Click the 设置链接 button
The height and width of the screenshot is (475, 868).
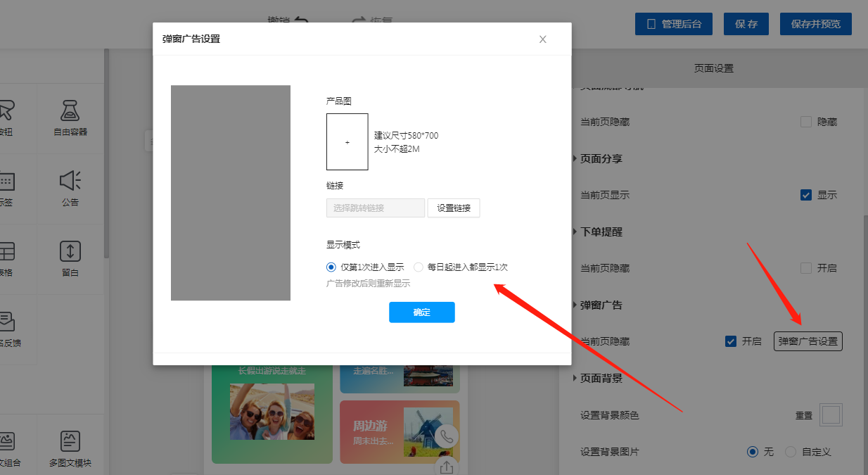tap(454, 208)
